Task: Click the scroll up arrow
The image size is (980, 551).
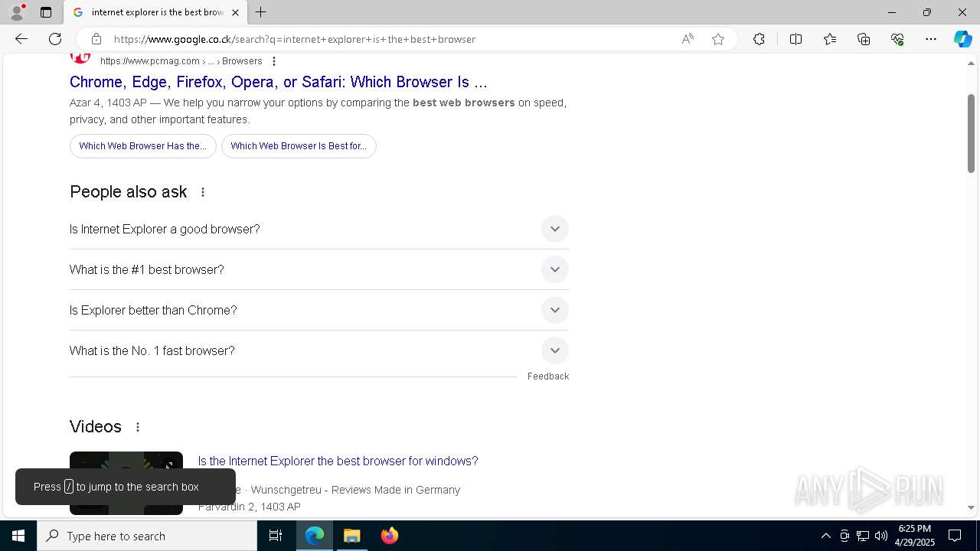Action: pos(971,63)
